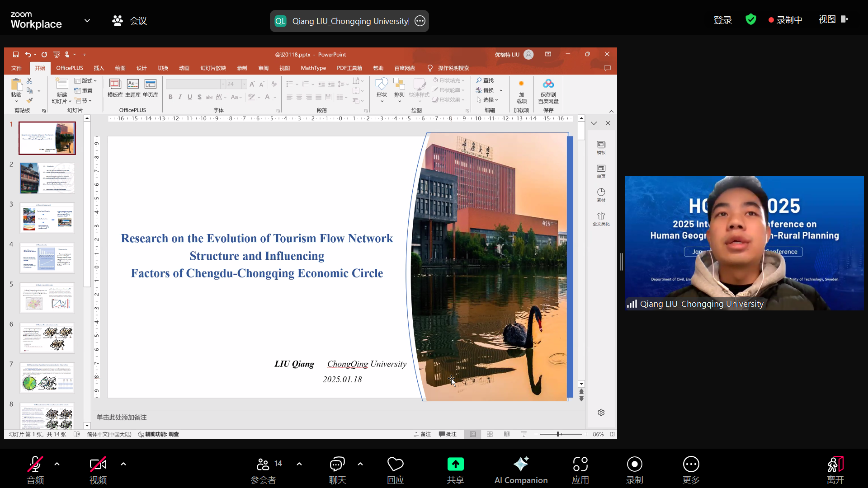Screen dimensions: 868x488
Task: Toggle underline formatting U
Action: 190,97
